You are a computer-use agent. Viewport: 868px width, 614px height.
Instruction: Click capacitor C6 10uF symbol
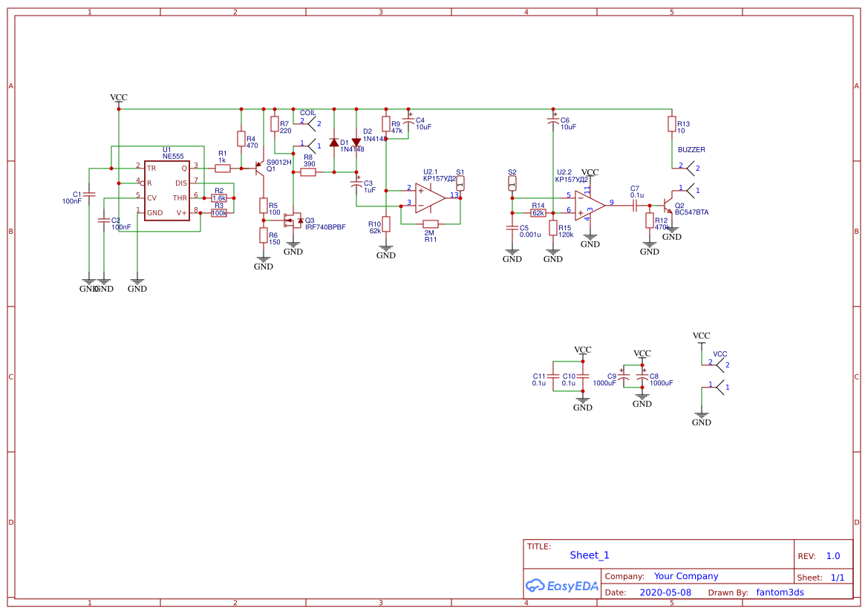click(552, 120)
